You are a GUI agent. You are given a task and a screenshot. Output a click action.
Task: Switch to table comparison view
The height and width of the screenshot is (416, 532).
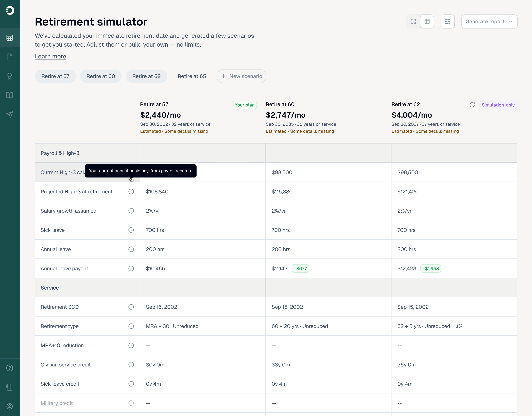tap(427, 21)
